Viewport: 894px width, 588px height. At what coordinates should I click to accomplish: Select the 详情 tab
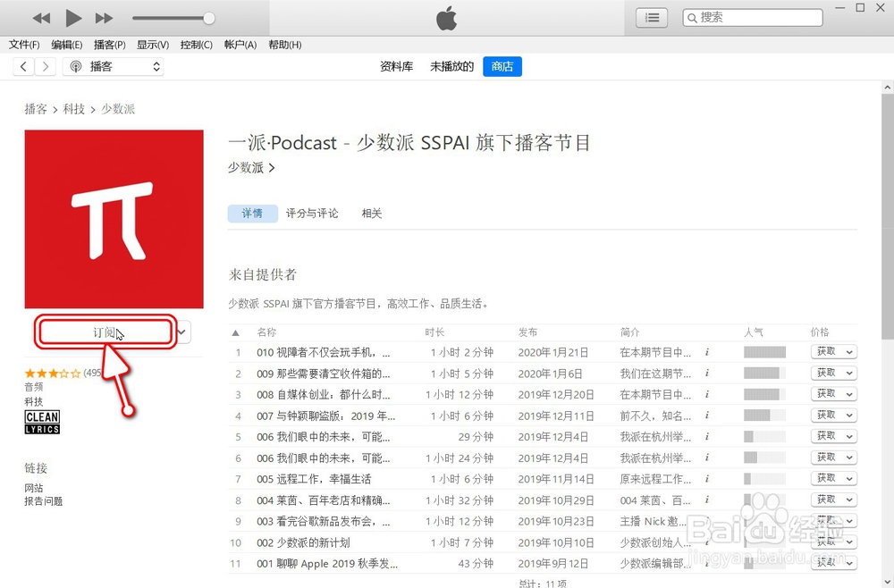click(253, 213)
